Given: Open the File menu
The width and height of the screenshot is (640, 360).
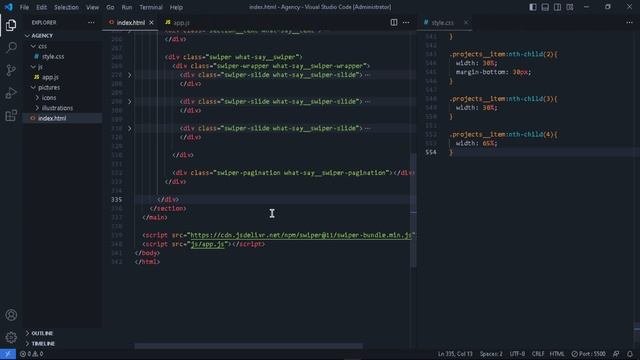Looking at the screenshot, I should [x=24, y=7].
